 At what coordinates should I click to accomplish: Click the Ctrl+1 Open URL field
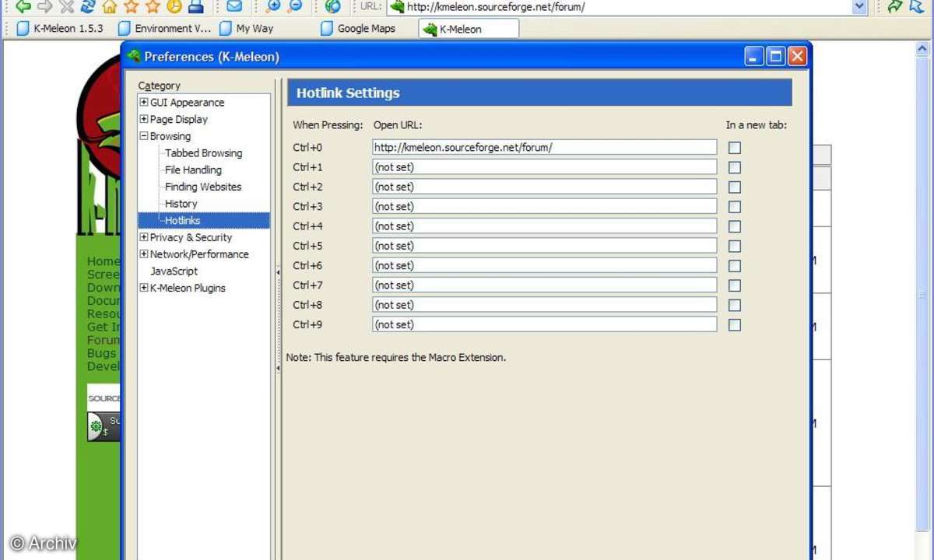coord(544,167)
